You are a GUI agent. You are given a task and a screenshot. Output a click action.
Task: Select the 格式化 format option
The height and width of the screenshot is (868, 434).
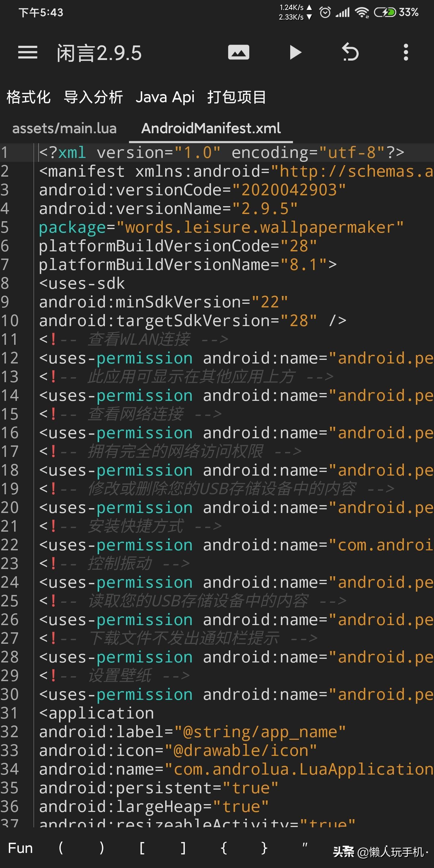pos(29,97)
